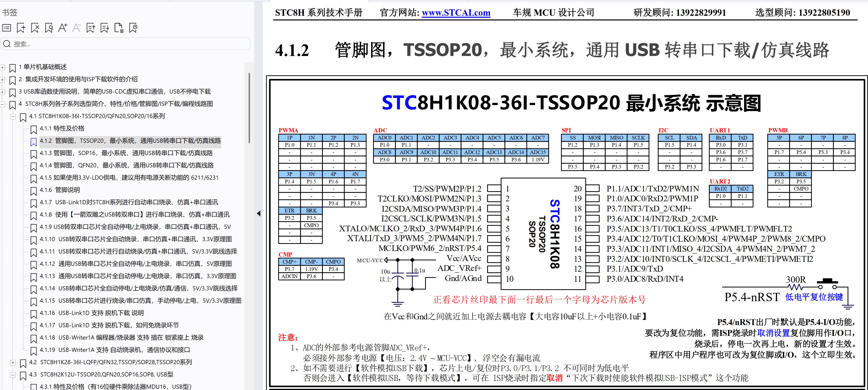This screenshot has height=390, width=868.
Task: Click the locate current bookmark icon
Action: click(133, 28)
